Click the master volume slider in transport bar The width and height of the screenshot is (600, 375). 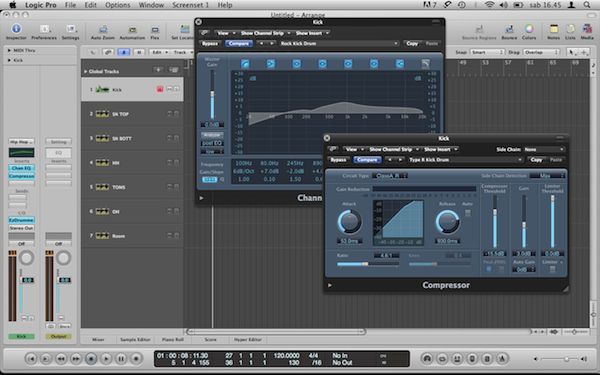[559, 359]
